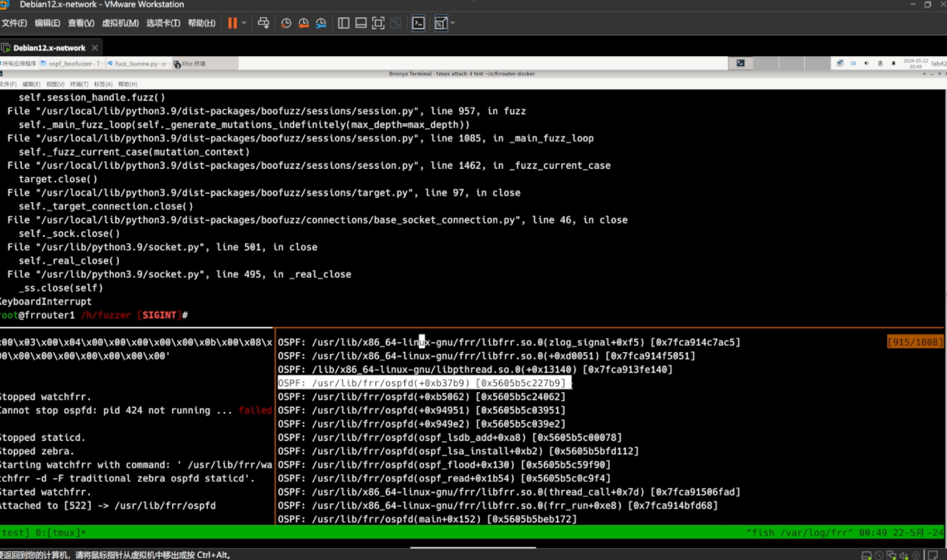
Task: Click the KeyboardInterrupt text in top pane
Action: point(45,302)
